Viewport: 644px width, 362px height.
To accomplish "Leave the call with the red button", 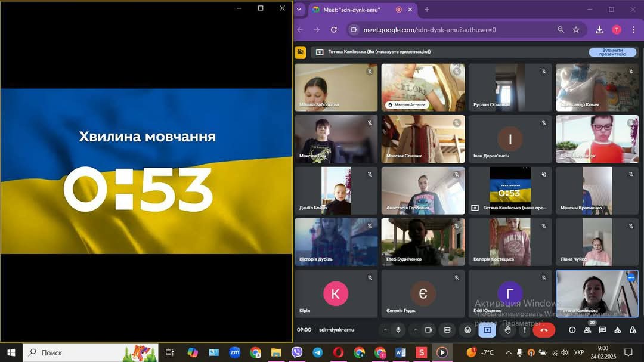I will pyautogui.click(x=544, y=330).
